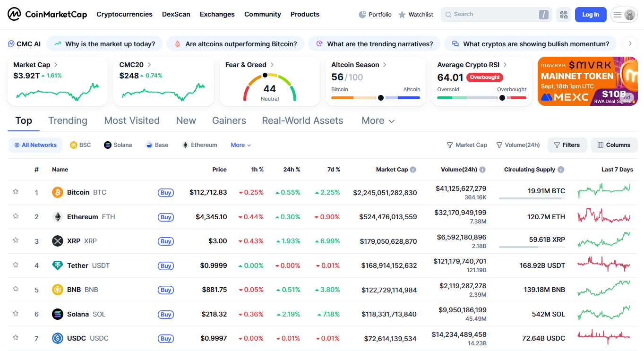The width and height of the screenshot is (644, 351).
Task: Open Watchlist star in header
Action: point(402,15)
